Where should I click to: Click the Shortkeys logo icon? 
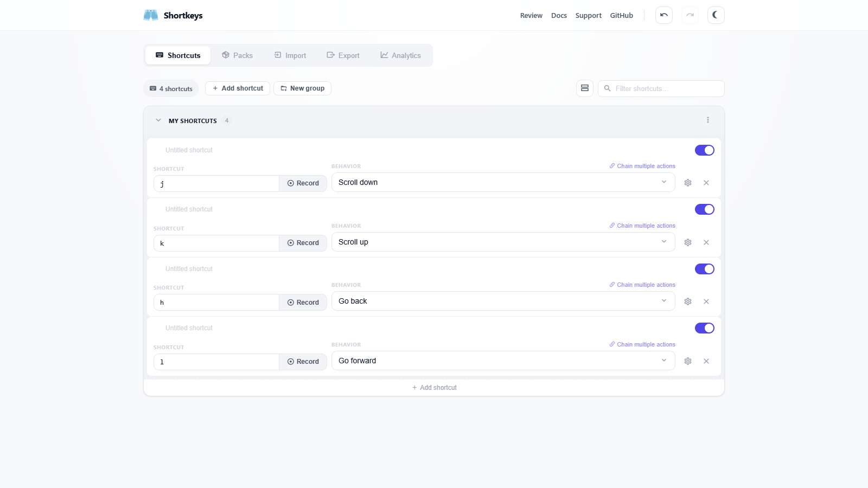click(x=151, y=15)
